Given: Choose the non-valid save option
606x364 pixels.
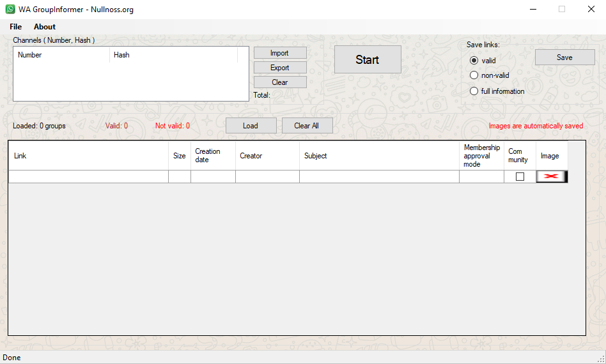Looking at the screenshot, I should pyautogui.click(x=474, y=75).
